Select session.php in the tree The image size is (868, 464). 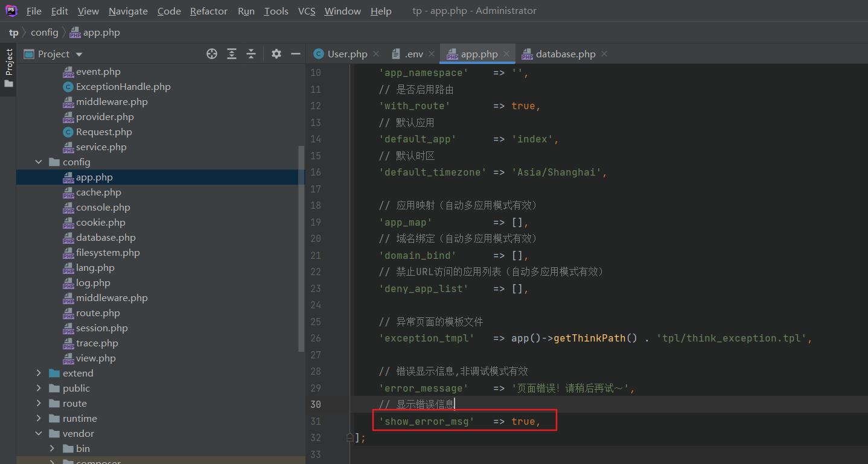tap(102, 328)
